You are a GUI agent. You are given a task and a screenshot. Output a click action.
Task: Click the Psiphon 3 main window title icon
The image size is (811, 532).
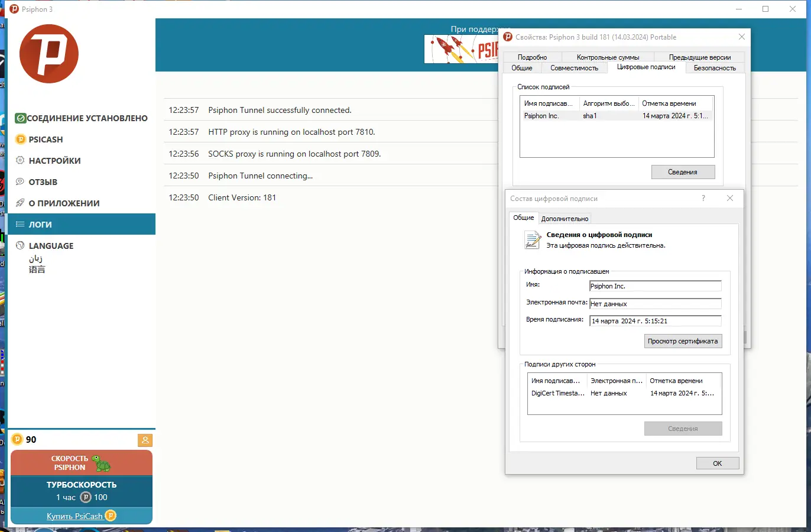pos(14,9)
